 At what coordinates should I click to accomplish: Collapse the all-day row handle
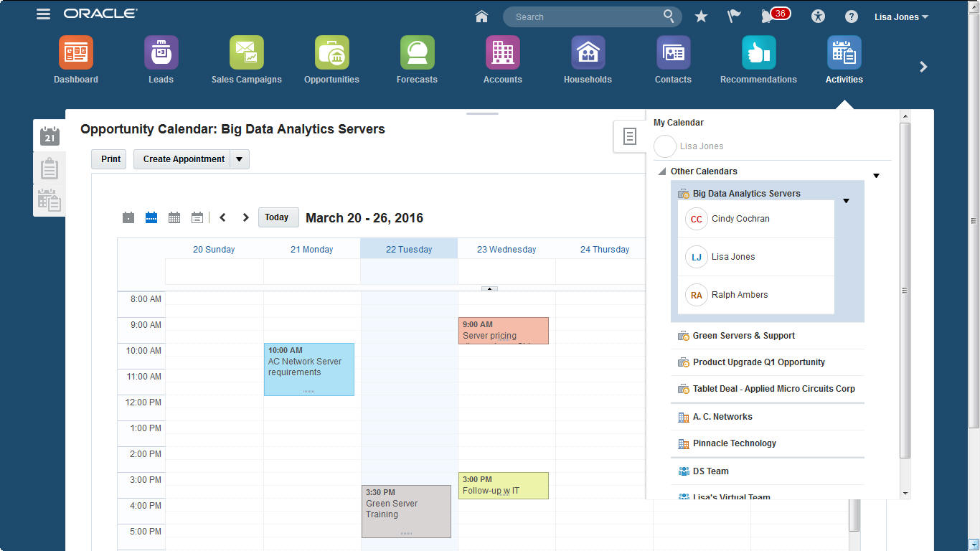pyautogui.click(x=489, y=288)
